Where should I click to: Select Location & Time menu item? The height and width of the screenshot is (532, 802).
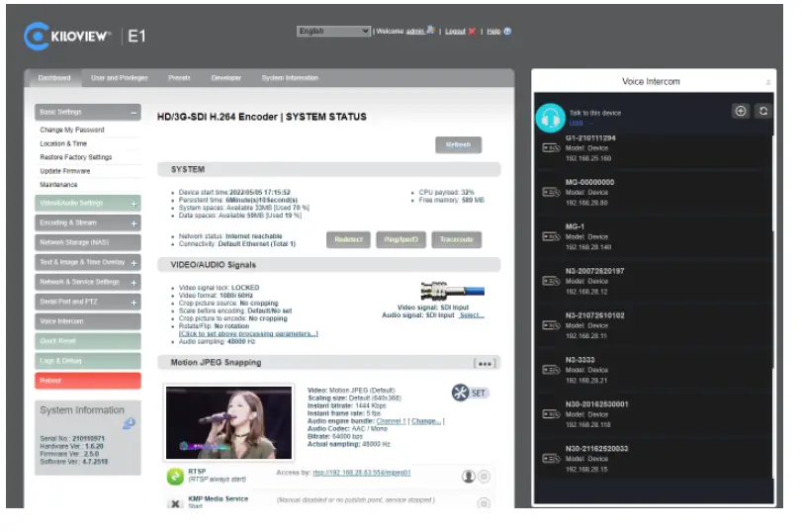click(x=63, y=143)
